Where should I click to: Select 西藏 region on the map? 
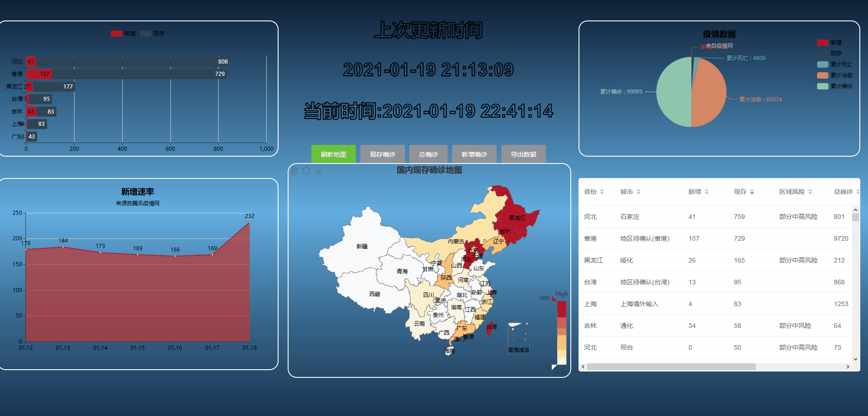[374, 294]
